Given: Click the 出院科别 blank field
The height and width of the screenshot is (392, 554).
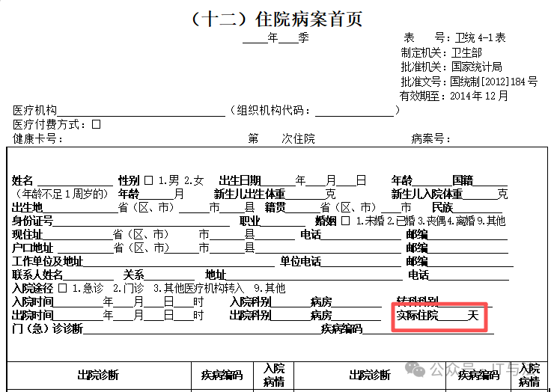Looking at the screenshot, I should point(290,316).
